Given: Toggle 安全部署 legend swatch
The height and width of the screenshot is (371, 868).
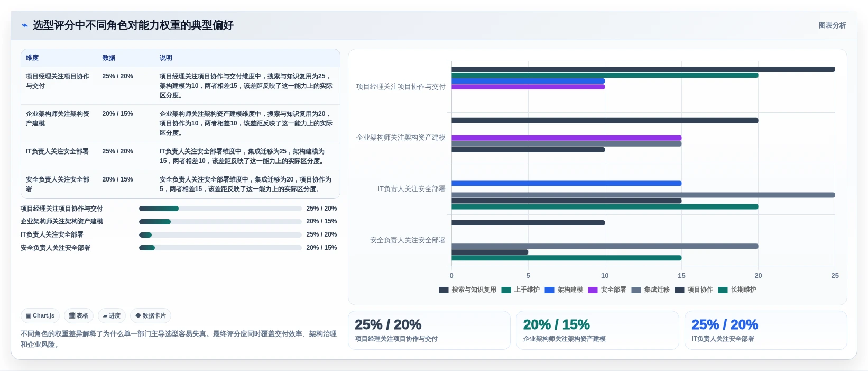Looking at the screenshot, I should point(593,290).
